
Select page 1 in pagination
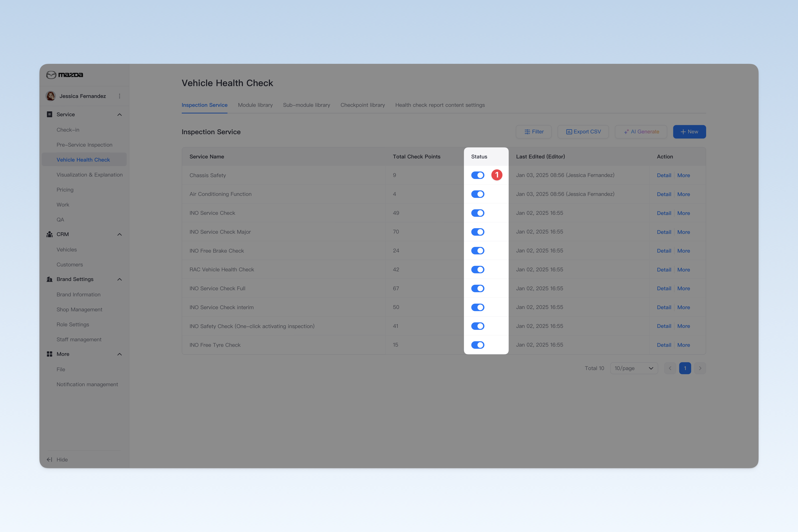pyautogui.click(x=685, y=368)
